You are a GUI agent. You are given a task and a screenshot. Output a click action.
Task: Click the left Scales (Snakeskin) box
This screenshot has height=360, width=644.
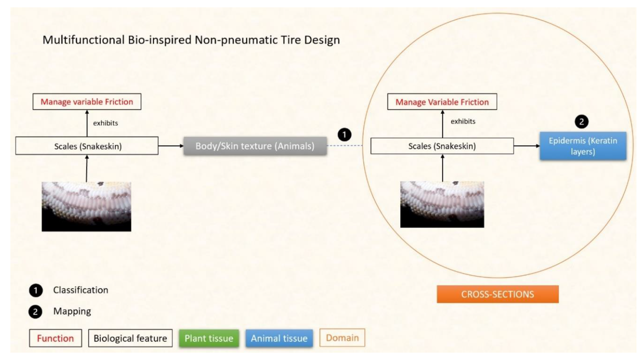[87, 146]
